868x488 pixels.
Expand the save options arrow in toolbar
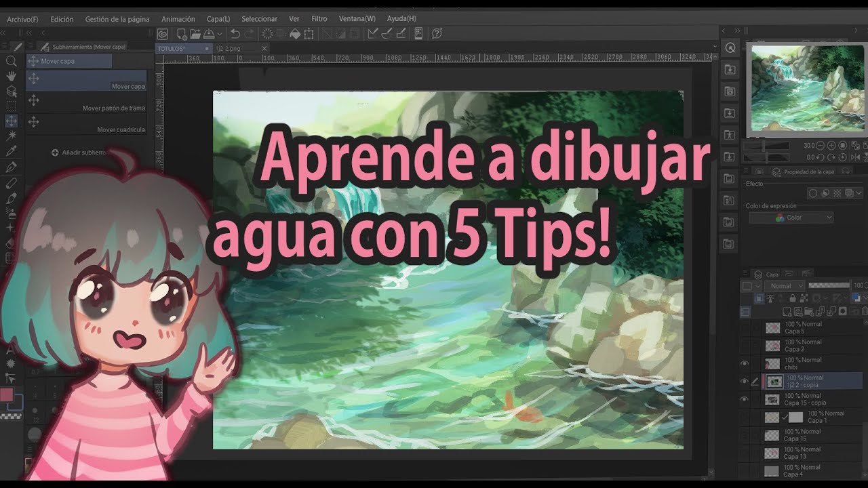tap(219, 34)
